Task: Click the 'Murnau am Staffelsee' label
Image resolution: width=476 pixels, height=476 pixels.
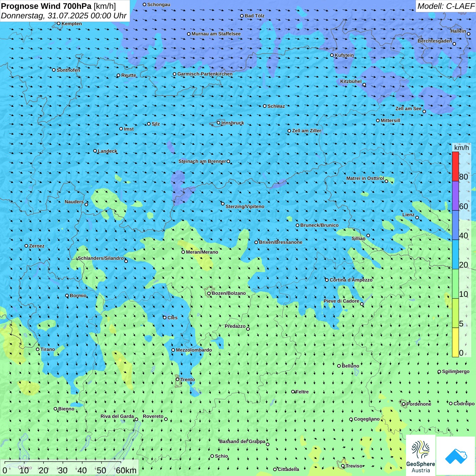Action: coord(216,34)
